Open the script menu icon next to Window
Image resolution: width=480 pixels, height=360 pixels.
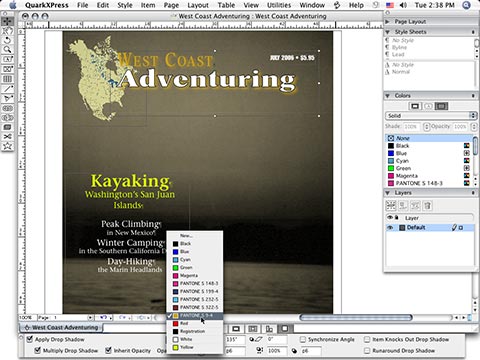337,5
